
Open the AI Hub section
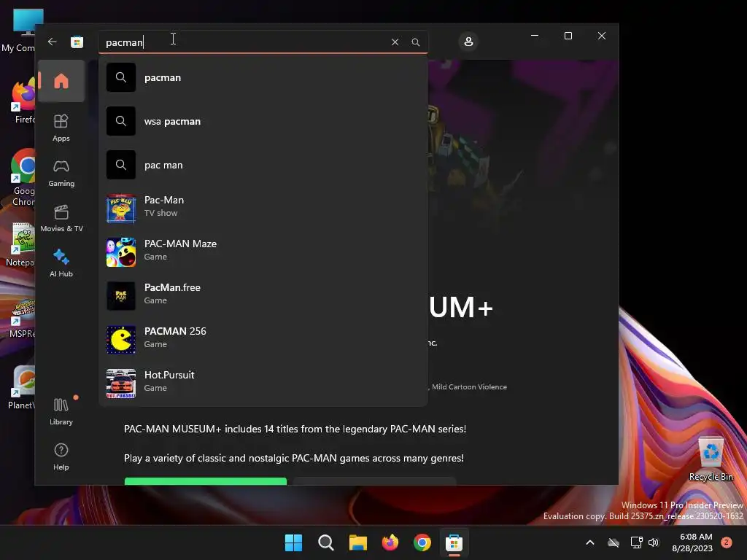tap(61, 262)
